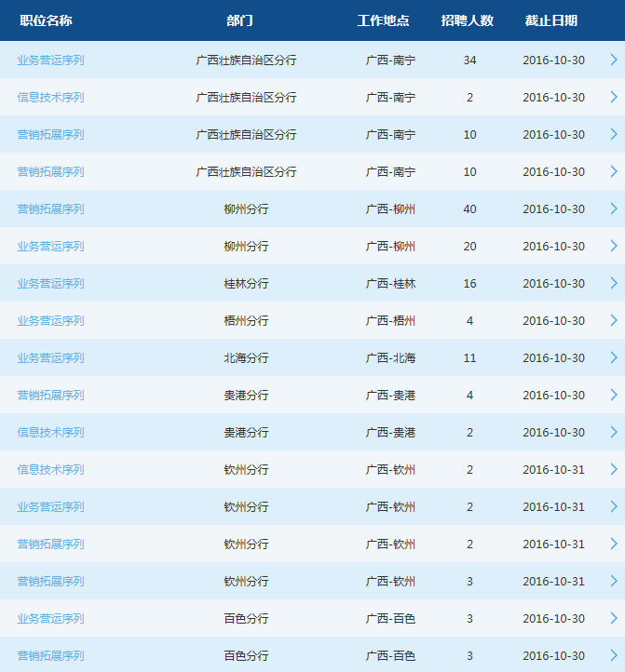
Task: Open 业务营运序列 link for 桂林分行
Action: [50, 283]
